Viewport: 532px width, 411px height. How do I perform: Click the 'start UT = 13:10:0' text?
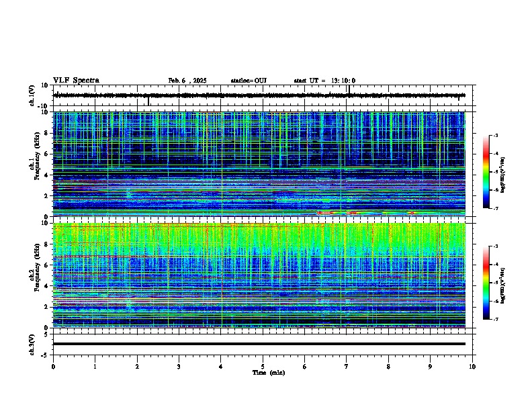click(x=324, y=81)
